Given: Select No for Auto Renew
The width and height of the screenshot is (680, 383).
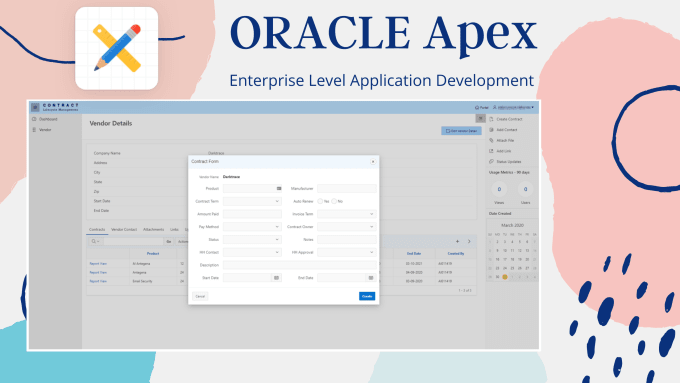Looking at the screenshot, I should [x=334, y=201].
